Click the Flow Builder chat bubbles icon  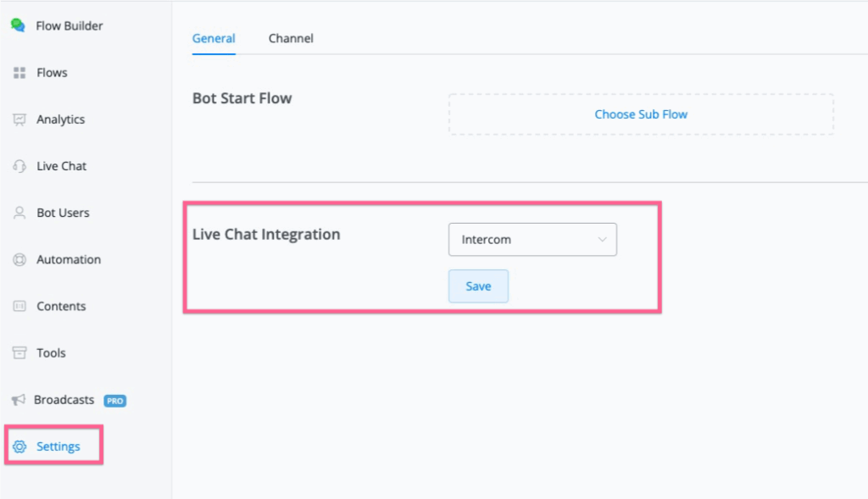tap(18, 25)
